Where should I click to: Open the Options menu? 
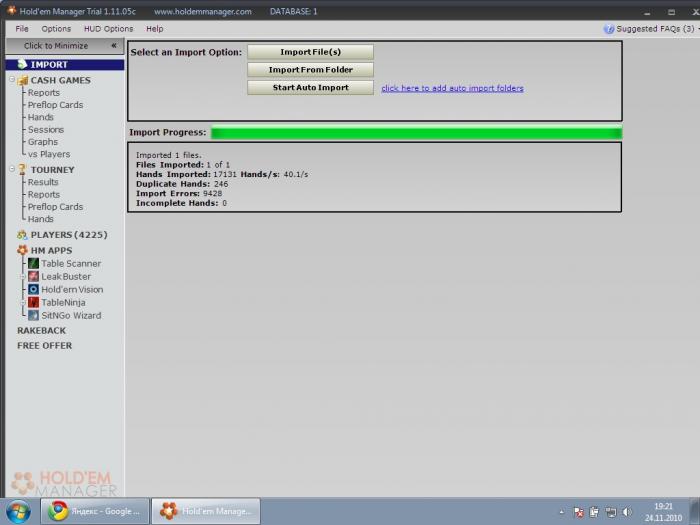click(56, 29)
